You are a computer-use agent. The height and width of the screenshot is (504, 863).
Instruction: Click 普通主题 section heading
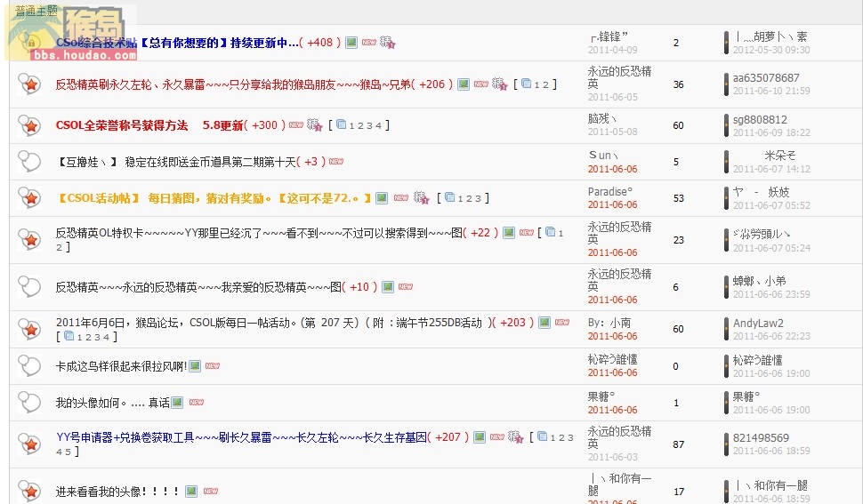tap(36, 11)
